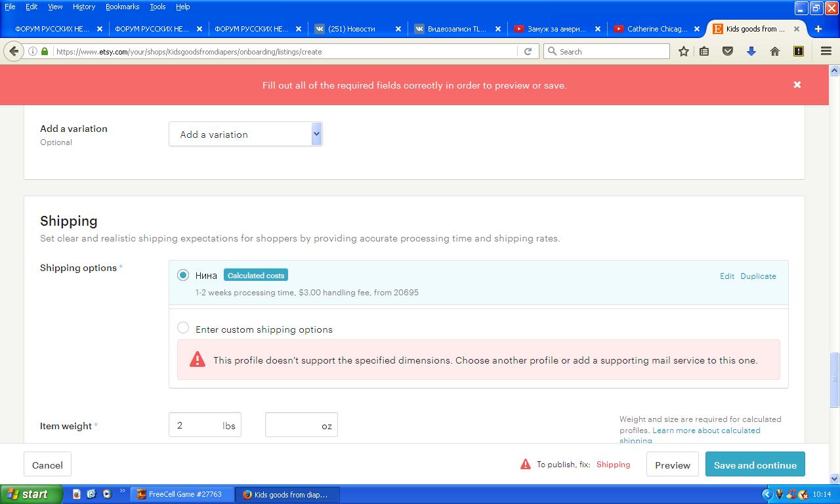The image size is (840, 504).
Task: Click the Home icon in browser toolbar
Action: pyautogui.click(x=775, y=51)
